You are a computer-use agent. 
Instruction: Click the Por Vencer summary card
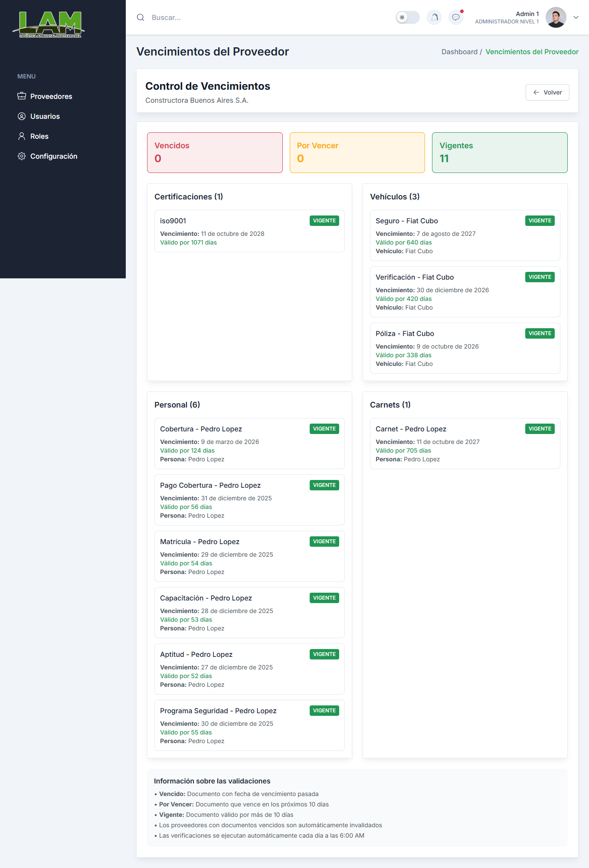click(x=357, y=153)
